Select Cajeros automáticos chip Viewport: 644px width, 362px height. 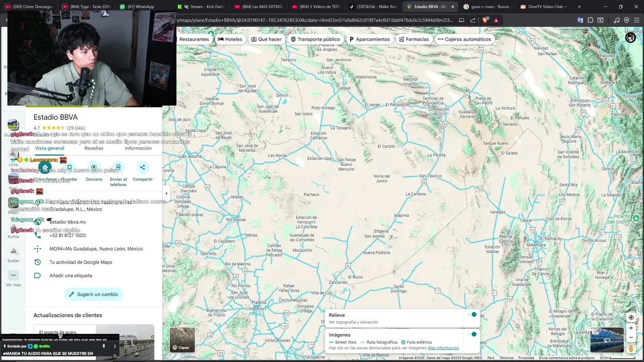pos(464,39)
